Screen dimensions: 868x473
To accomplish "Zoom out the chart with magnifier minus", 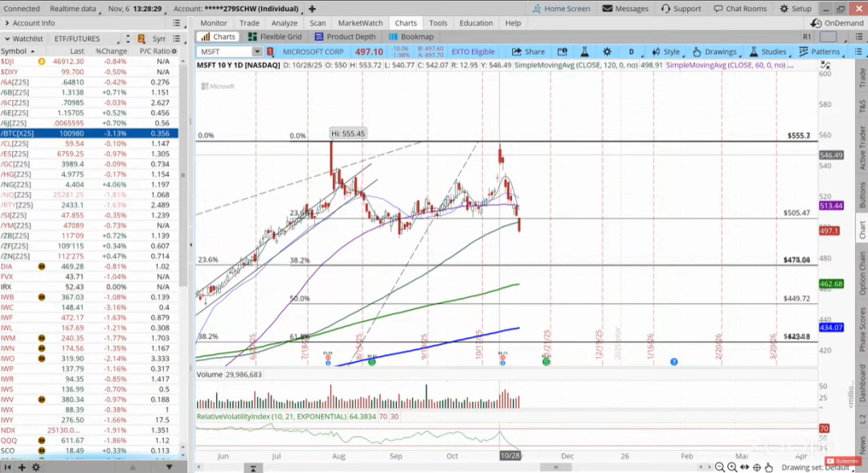I will point(719,467).
